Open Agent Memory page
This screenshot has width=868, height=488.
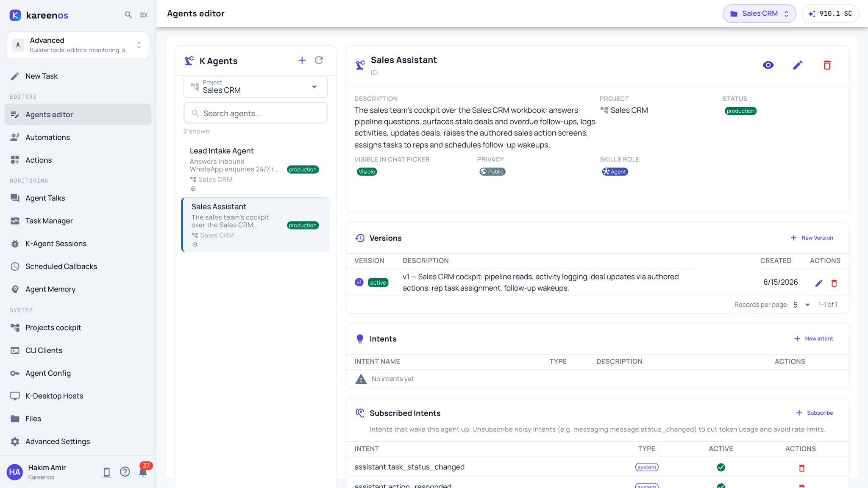(x=78, y=289)
